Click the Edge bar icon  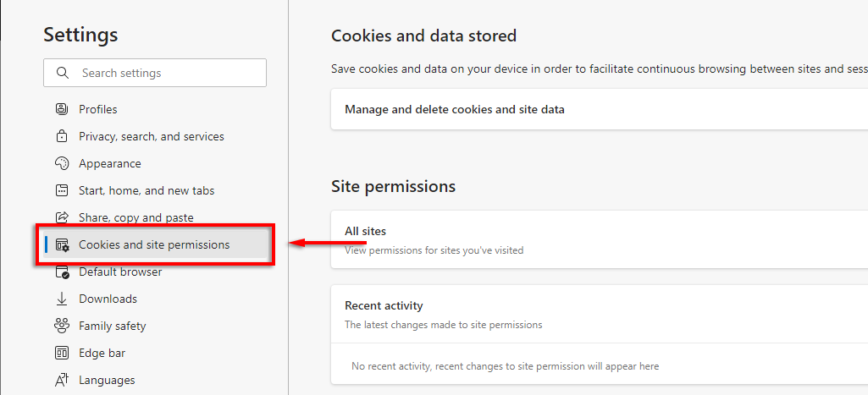click(61, 353)
